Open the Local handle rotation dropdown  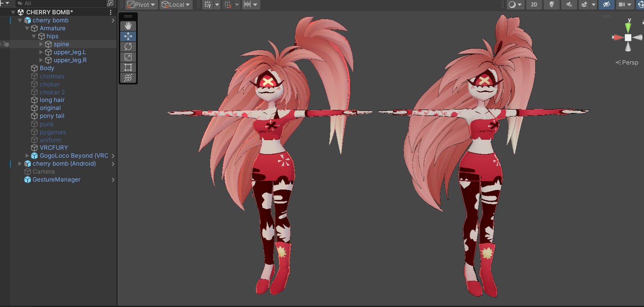click(x=176, y=5)
